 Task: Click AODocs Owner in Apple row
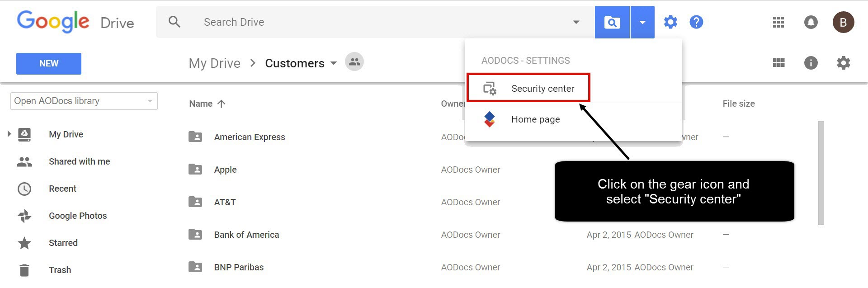[471, 170]
